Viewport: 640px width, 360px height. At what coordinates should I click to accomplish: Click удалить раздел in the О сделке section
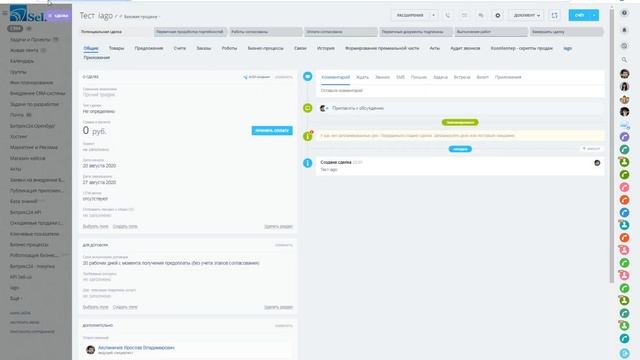pyautogui.click(x=278, y=226)
